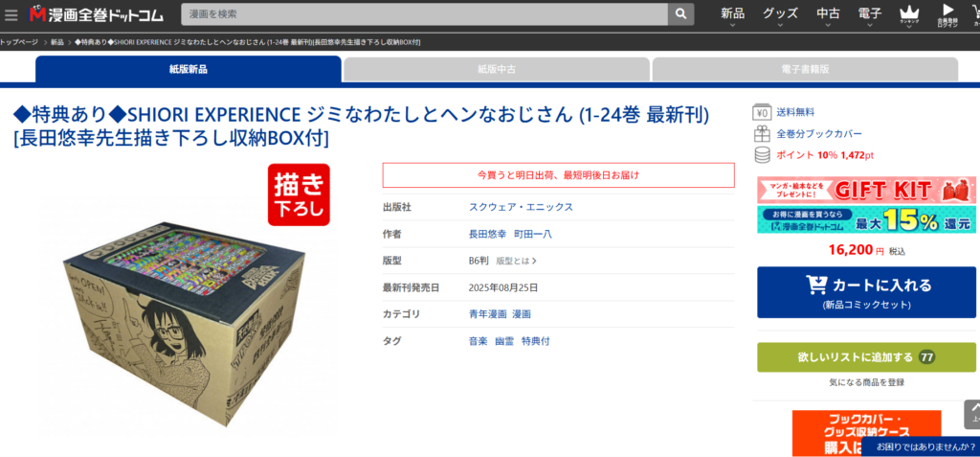Open author 町田一八 link

[x=532, y=234]
